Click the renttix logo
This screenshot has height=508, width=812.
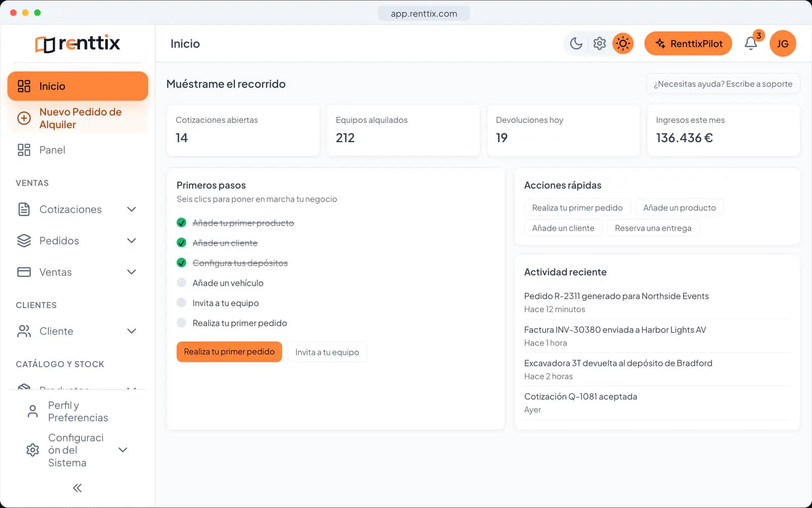click(78, 44)
